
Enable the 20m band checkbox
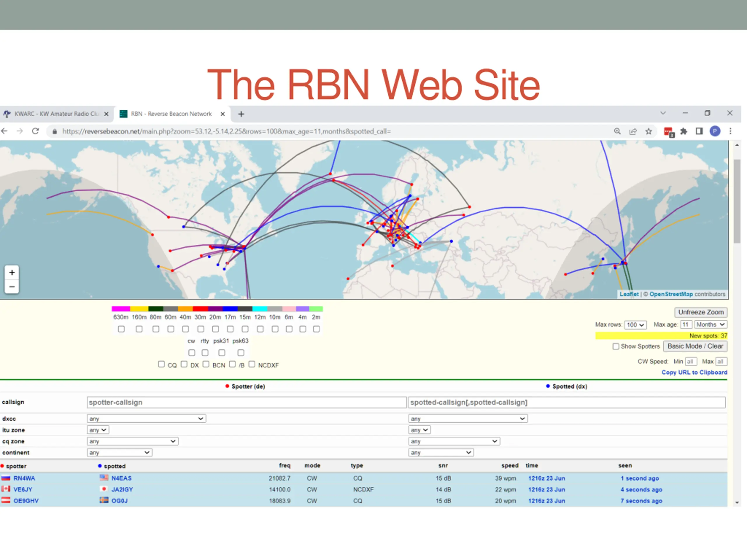pos(215,329)
